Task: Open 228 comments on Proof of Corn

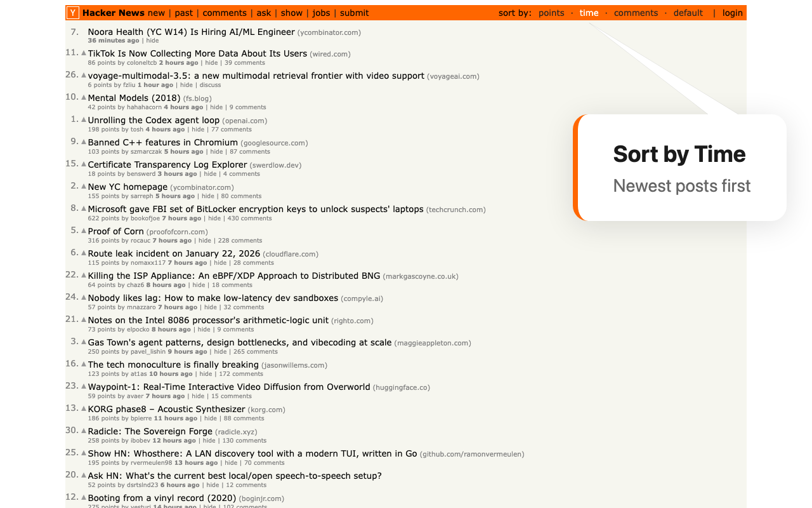Action: 240,241
